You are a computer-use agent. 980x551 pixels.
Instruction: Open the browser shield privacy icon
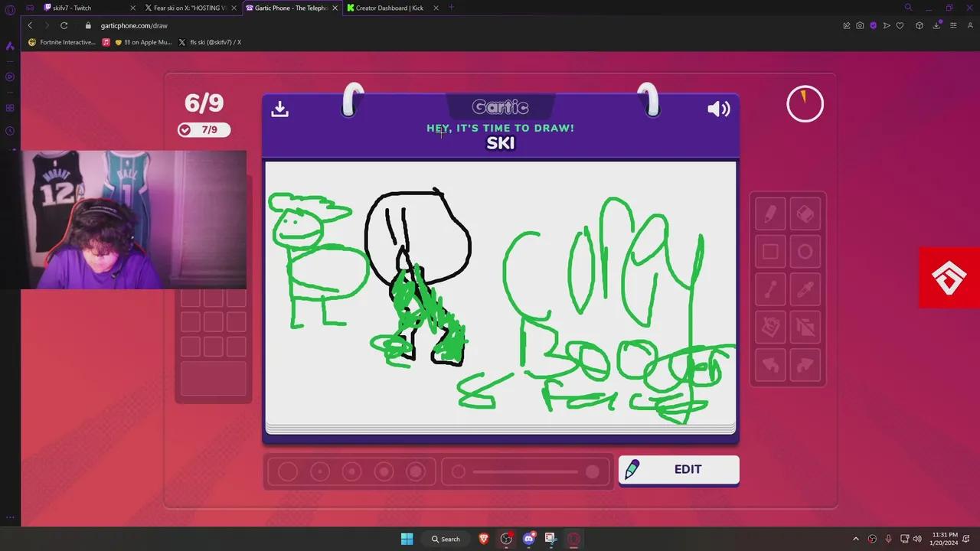pyautogui.click(x=873, y=25)
